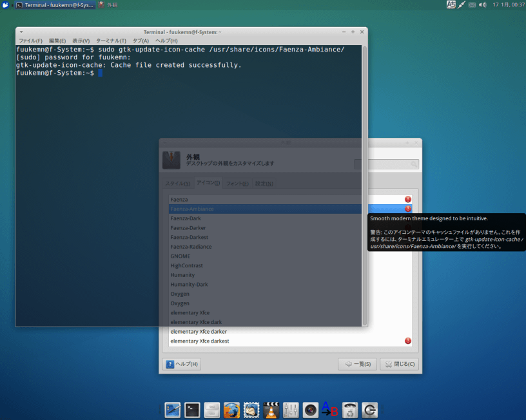The image size is (526, 420).
Task: Open the trash can from the dock
Action: 350,410
